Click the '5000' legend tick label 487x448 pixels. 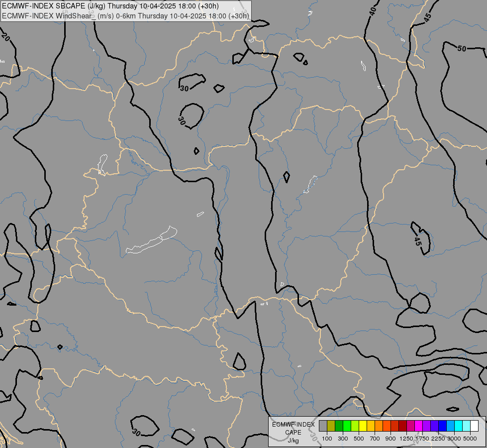coord(470,439)
